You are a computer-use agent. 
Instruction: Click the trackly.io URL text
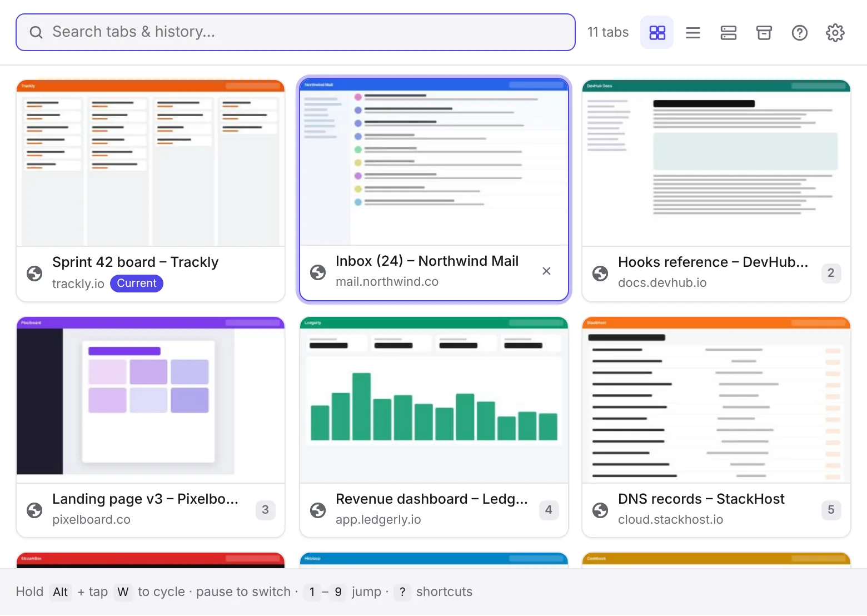tap(78, 284)
